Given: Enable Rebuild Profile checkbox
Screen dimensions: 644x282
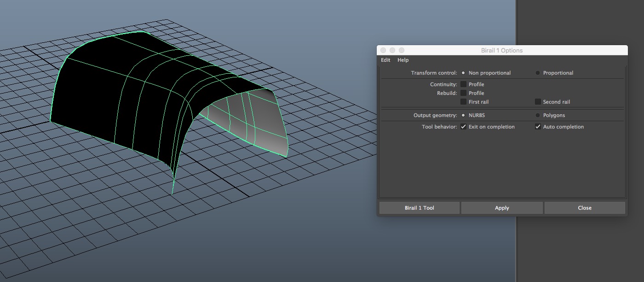Looking at the screenshot, I should pos(463,93).
